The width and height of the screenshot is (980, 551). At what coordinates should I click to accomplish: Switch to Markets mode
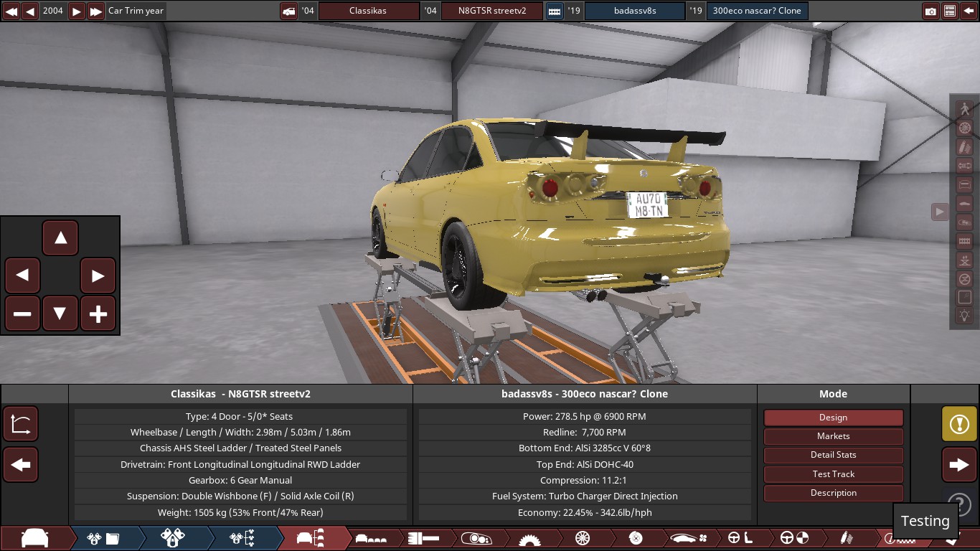833,436
